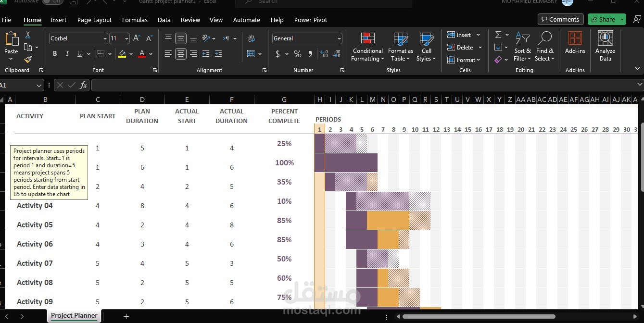Click the Increase Indent icon
Screen dimensions: 644x323
coord(218,54)
